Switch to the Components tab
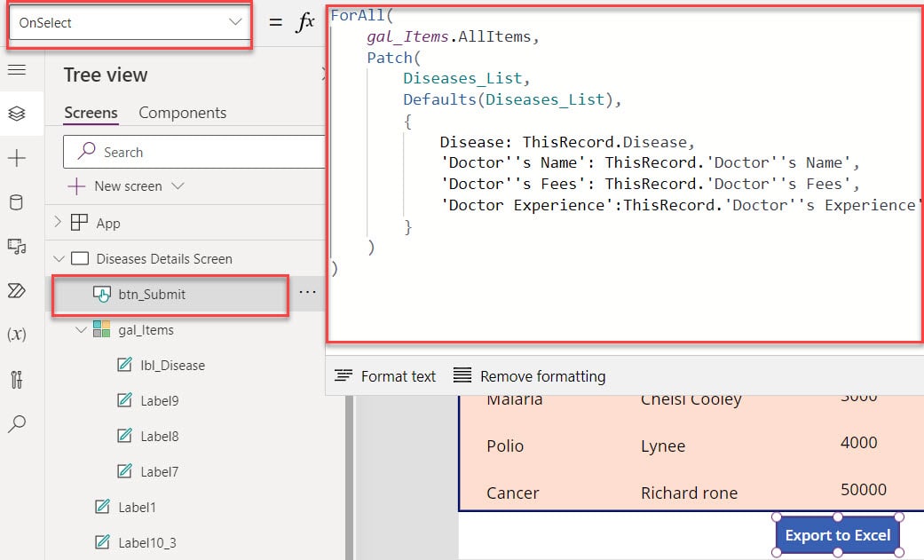The width and height of the screenshot is (924, 560). tap(183, 113)
